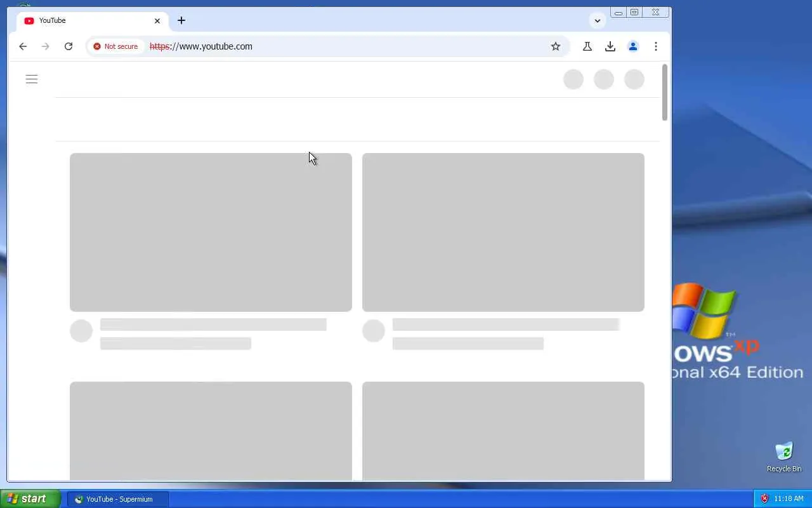This screenshot has width=812, height=508.
Task: Open the Windows Start menu
Action: (x=30, y=499)
